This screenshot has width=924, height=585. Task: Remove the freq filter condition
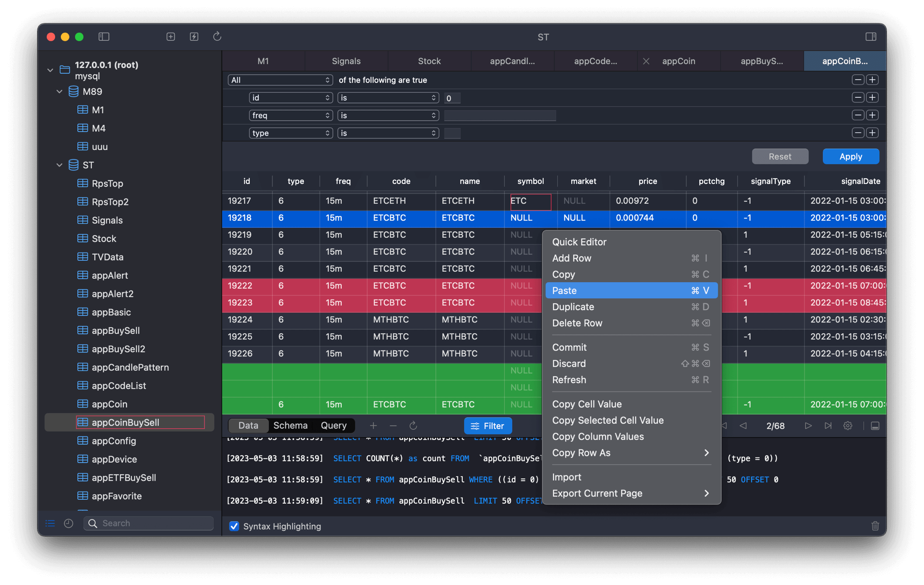click(858, 115)
